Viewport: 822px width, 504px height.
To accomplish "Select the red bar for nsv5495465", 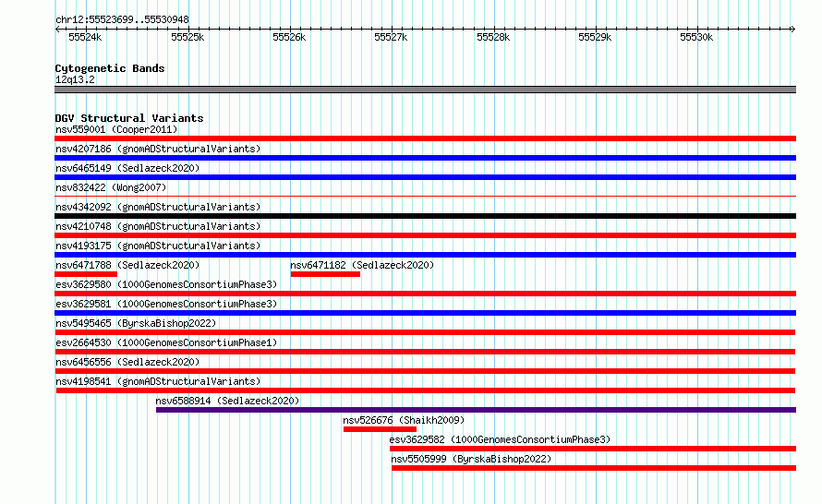I will tap(425, 332).
